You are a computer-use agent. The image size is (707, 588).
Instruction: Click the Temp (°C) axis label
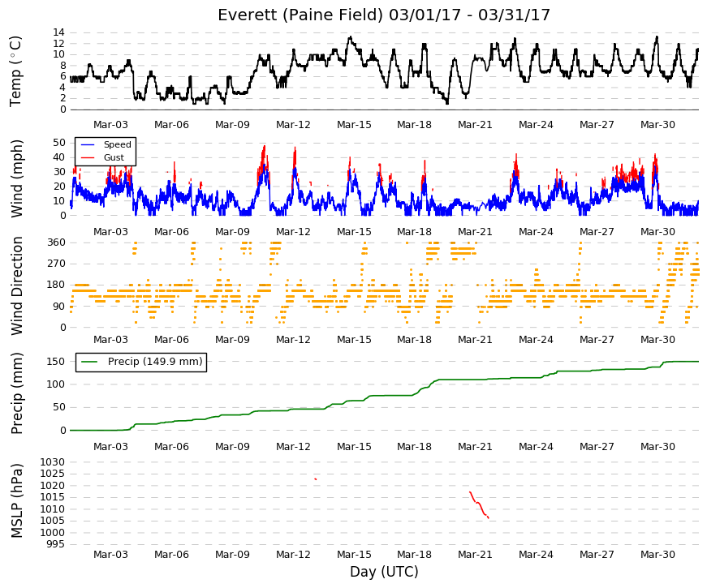coord(15,71)
